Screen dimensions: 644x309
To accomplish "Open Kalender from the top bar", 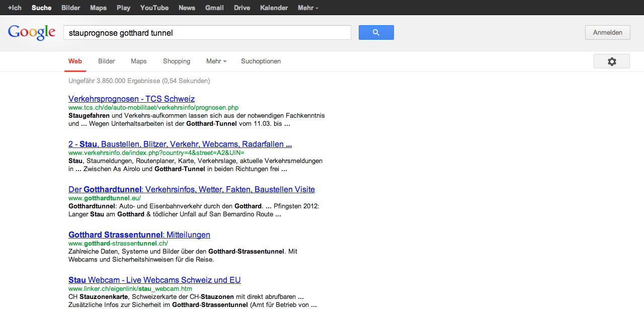I will pyautogui.click(x=274, y=8).
